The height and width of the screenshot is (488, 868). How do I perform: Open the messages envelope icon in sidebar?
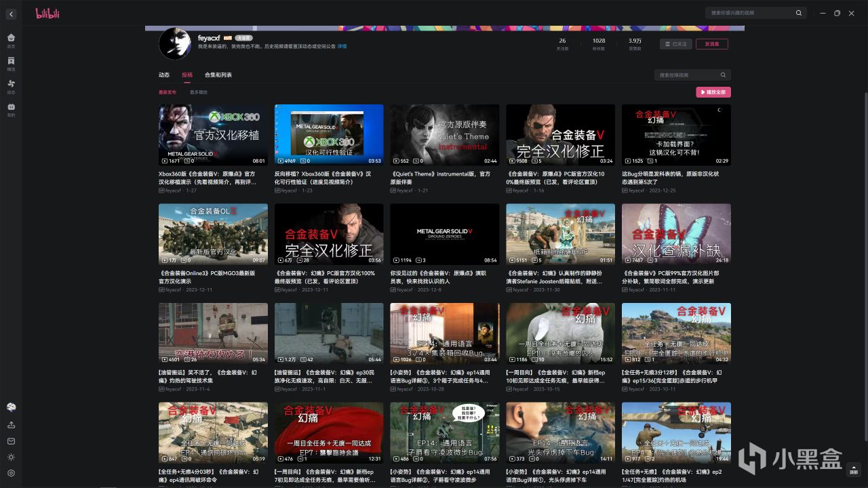click(11, 441)
